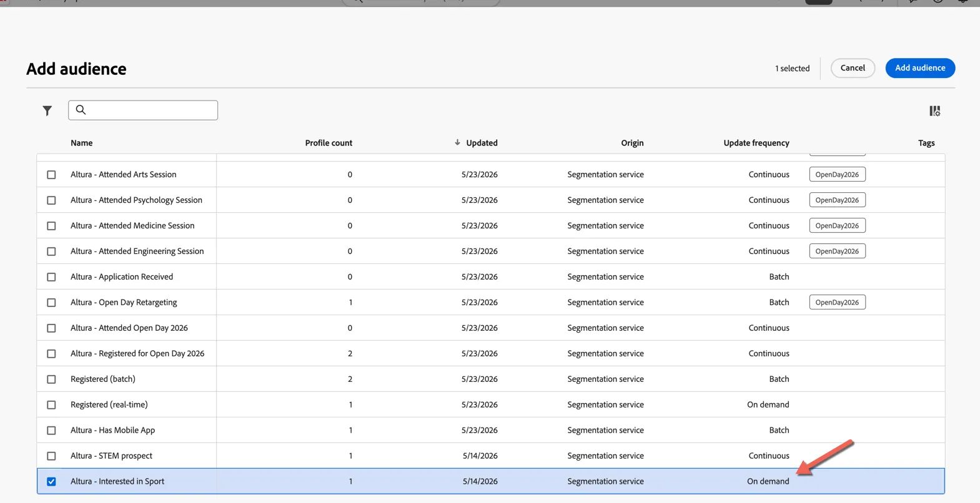Cancel the audience selection
The width and height of the screenshot is (980, 503).
pos(853,68)
